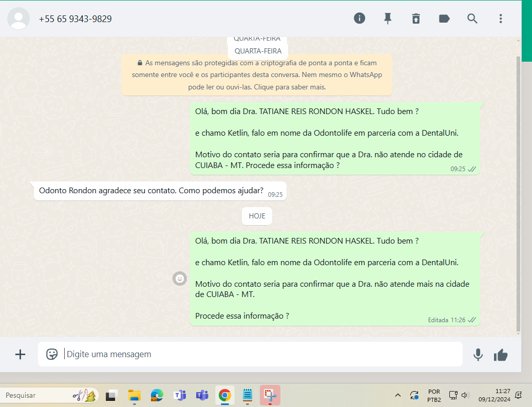This screenshot has height=407, width=532.
Task: Open File Explorer from the taskbar
Action: [135, 396]
